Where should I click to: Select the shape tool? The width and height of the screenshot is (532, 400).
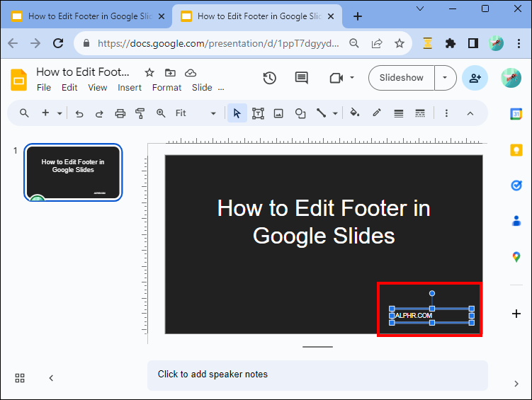pos(300,113)
